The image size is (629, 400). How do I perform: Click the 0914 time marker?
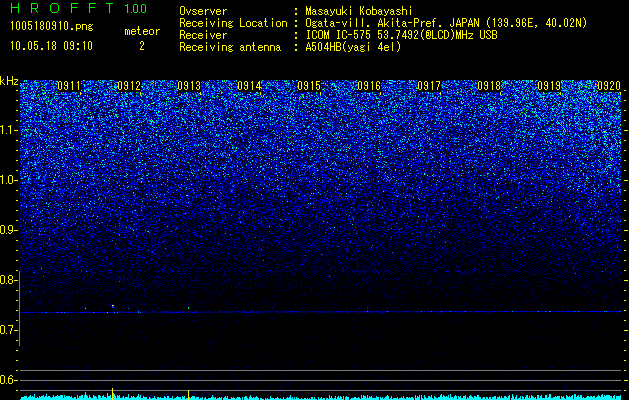pos(249,86)
